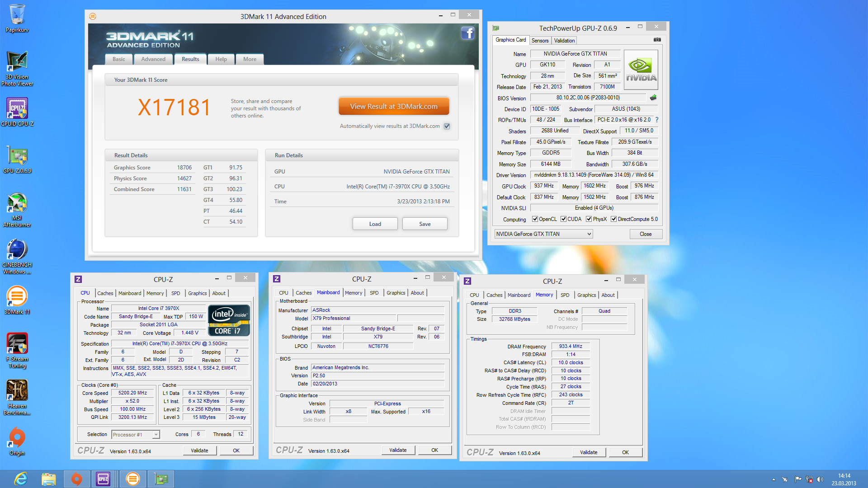Switch to Basic tab in 3DMark
The width and height of the screenshot is (868, 488).
[x=119, y=59]
